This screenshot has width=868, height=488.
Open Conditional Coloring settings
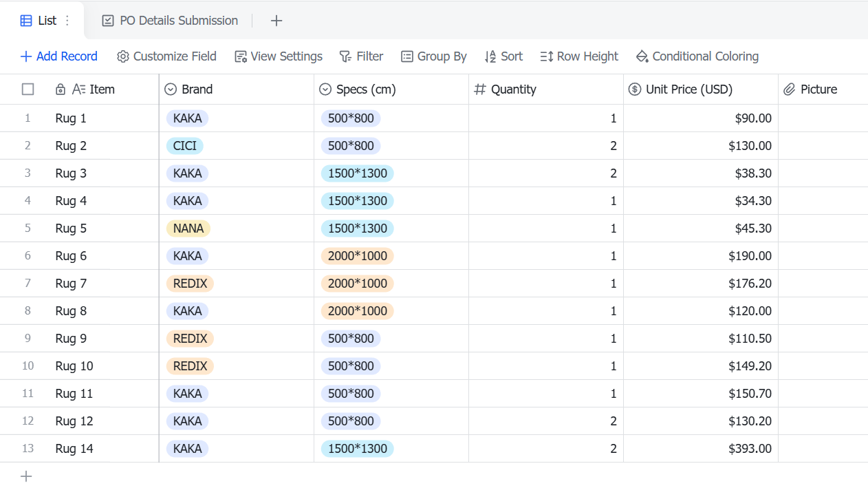697,56
